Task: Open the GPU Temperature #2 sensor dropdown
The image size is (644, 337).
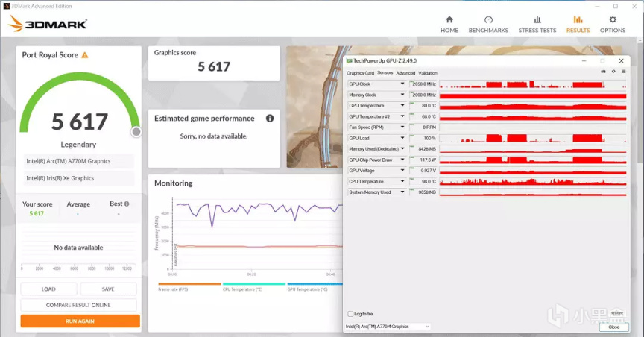Action: click(x=402, y=117)
